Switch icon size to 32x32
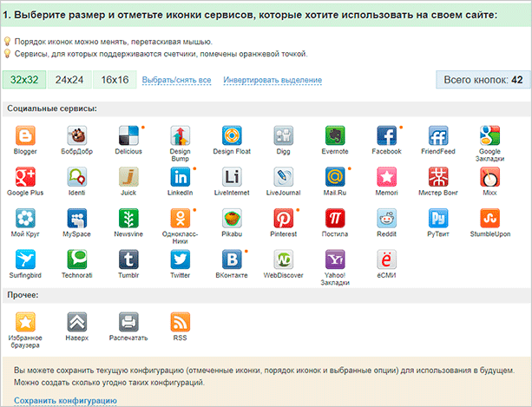Screen dimensions: 532x407 pyautogui.click(x=24, y=80)
